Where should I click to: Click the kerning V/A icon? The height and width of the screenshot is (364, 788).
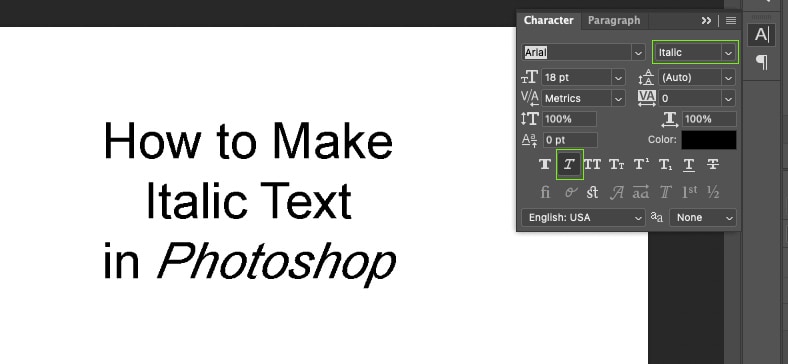530,99
